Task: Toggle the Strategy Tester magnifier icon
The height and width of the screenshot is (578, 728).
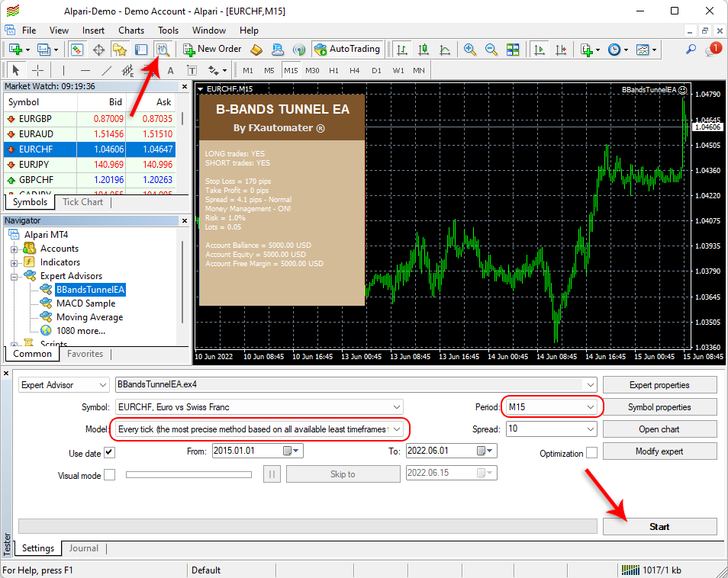Action: [163, 50]
